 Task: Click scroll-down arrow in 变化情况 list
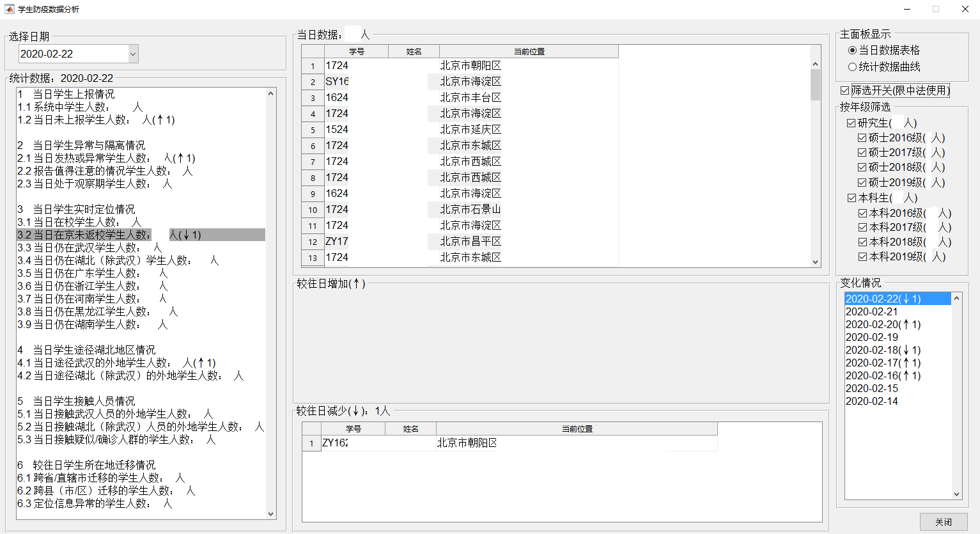[x=956, y=494]
